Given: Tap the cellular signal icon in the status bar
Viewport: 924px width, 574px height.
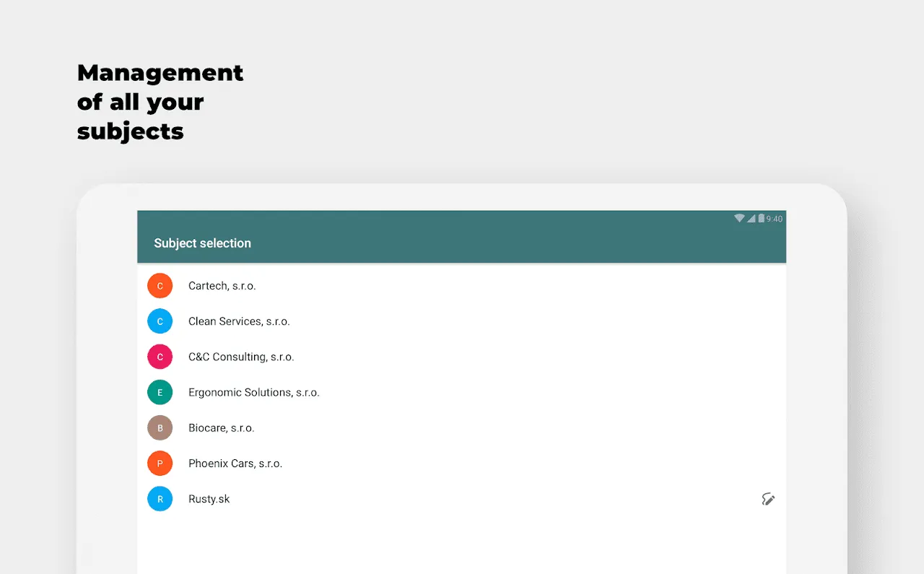Looking at the screenshot, I should [751, 219].
